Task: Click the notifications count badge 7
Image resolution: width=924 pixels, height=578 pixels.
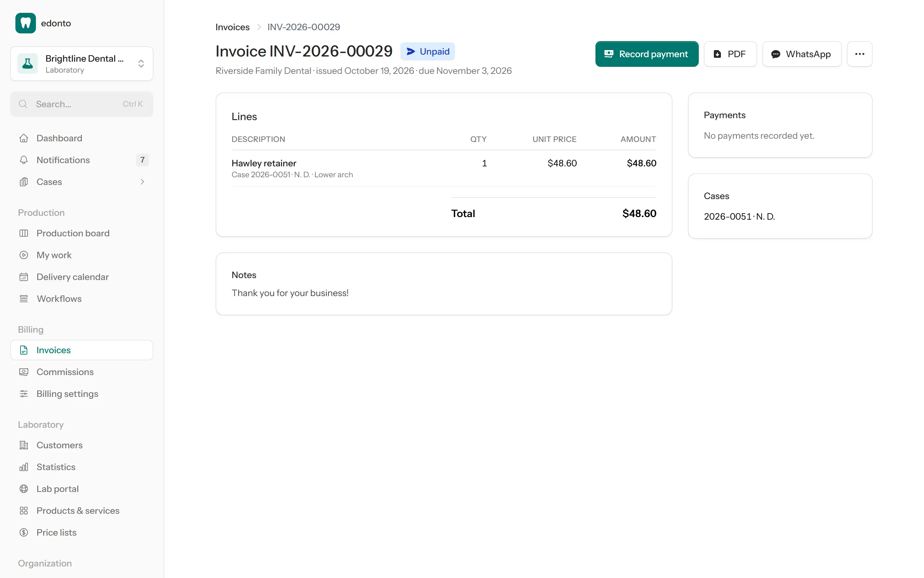Action: [x=142, y=160]
